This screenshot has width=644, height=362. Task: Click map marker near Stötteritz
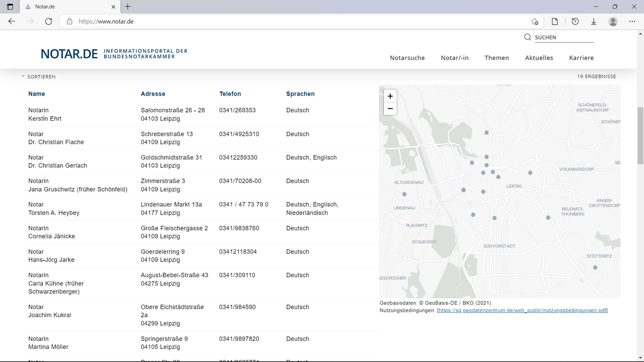595,267
